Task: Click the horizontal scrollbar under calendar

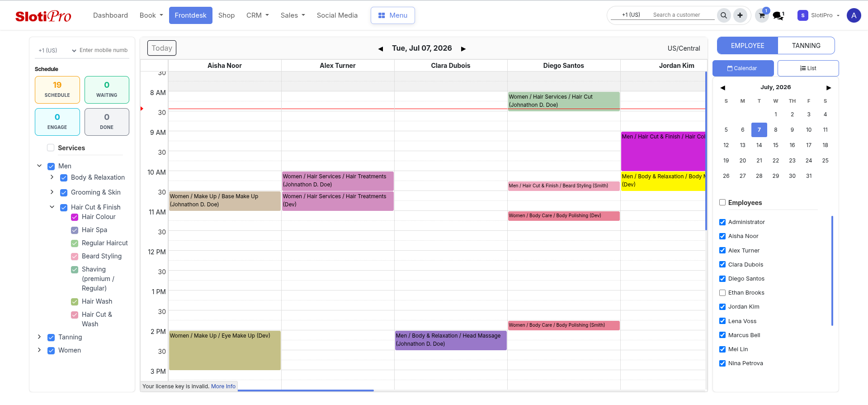Action: pyautogui.click(x=306, y=391)
